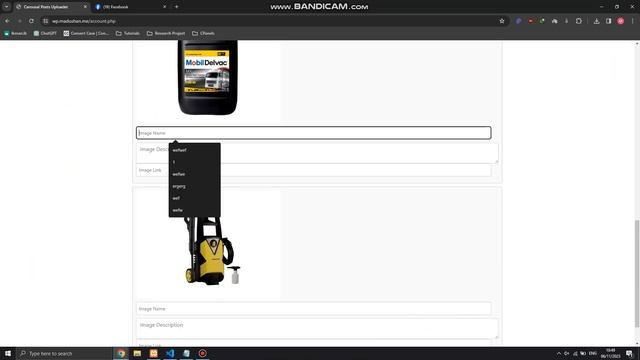Click the ENG language indicator
Image resolution: width=640 pixels, height=360 pixels.
click(593, 353)
